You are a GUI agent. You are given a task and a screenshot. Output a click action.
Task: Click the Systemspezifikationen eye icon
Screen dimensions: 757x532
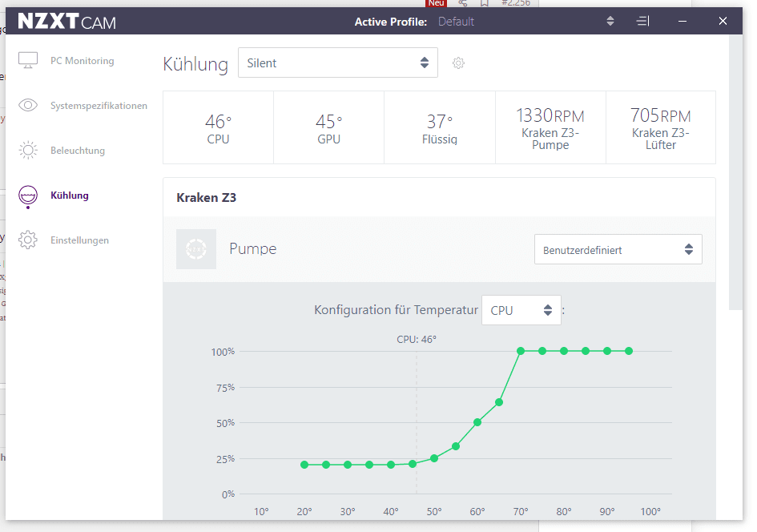(28, 105)
